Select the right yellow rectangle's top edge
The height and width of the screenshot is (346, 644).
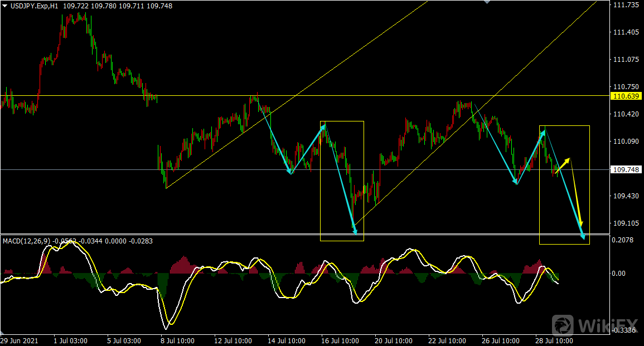click(564, 126)
